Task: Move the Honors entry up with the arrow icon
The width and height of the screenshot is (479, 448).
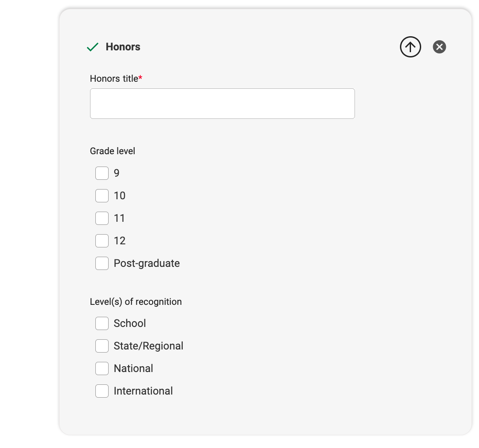Action: pos(410,47)
